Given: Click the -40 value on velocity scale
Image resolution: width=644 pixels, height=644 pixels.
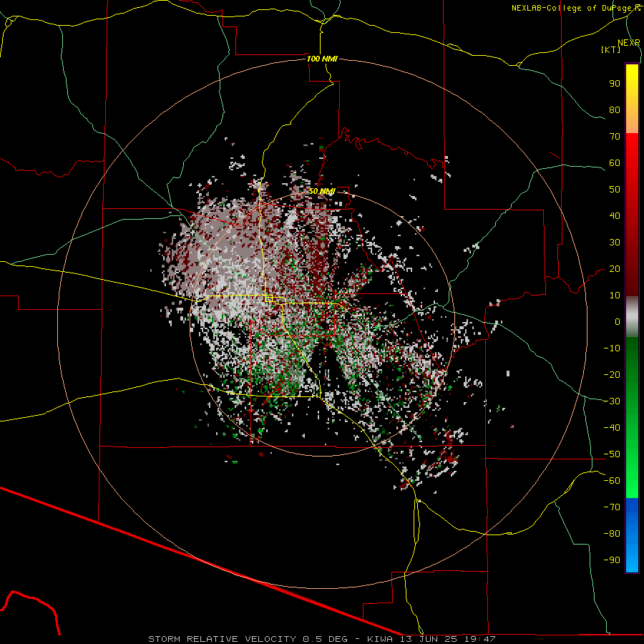Looking at the screenshot, I should pos(612,428).
